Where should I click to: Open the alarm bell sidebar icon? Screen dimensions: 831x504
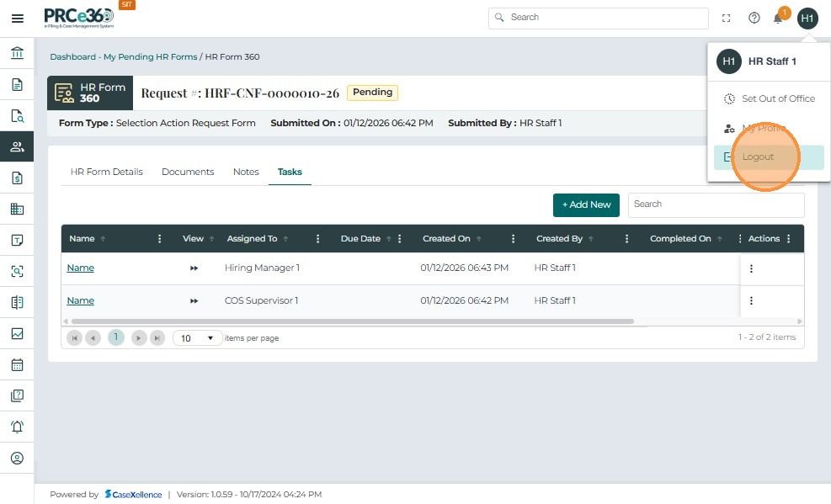(x=17, y=427)
